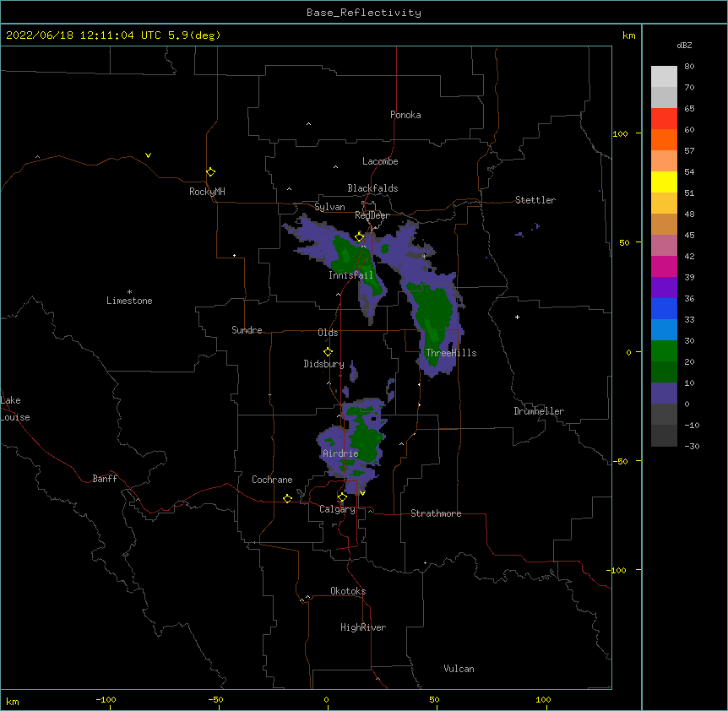Click the Limestone label
Viewport: 728px width, 711px height.
pos(129,301)
